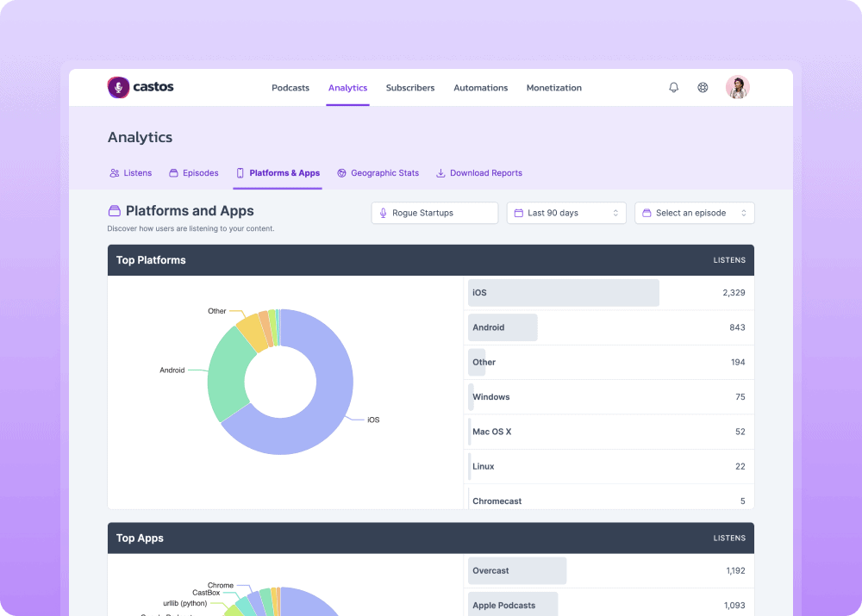Open the Rogue Startups podcast selector
Image resolution: width=862 pixels, height=616 pixels.
tap(434, 213)
